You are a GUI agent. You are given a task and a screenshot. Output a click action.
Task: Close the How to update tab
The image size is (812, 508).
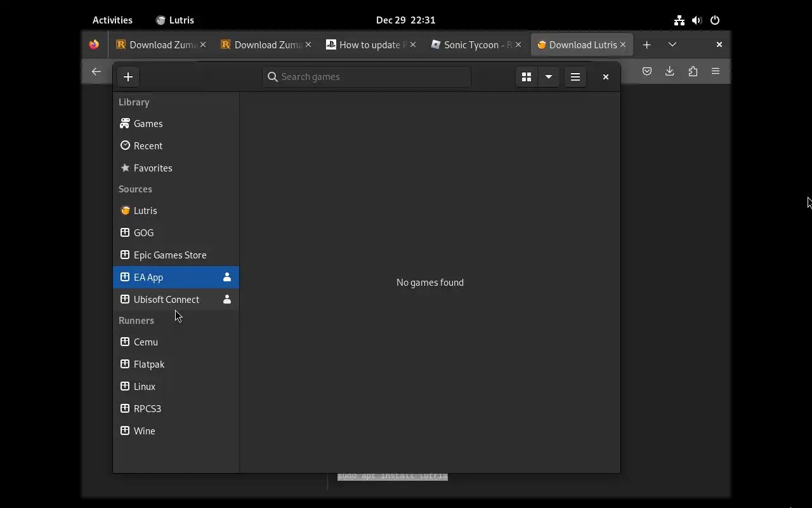coord(413,44)
